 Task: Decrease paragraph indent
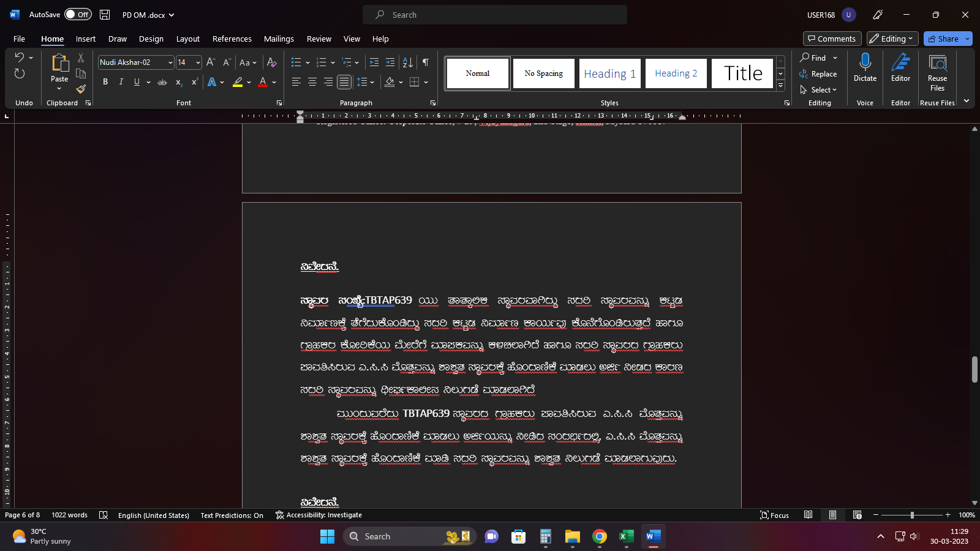pos(374,62)
